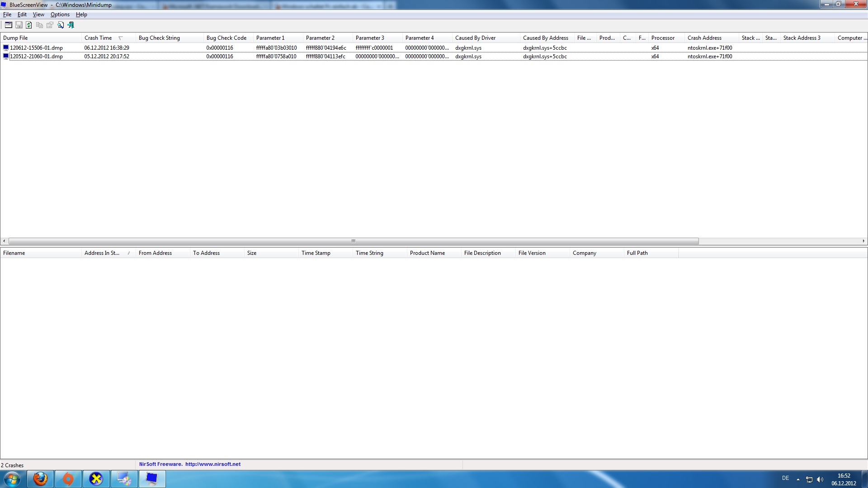Click the Refresh toolbar icon
The image size is (868, 488).
click(x=29, y=25)
